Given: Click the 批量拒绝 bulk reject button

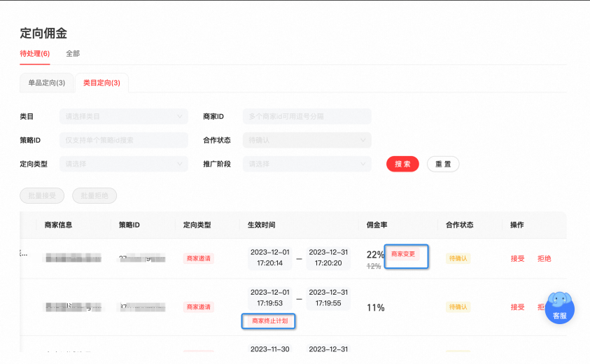Looking at the screenshot, I should pos(94,196).
